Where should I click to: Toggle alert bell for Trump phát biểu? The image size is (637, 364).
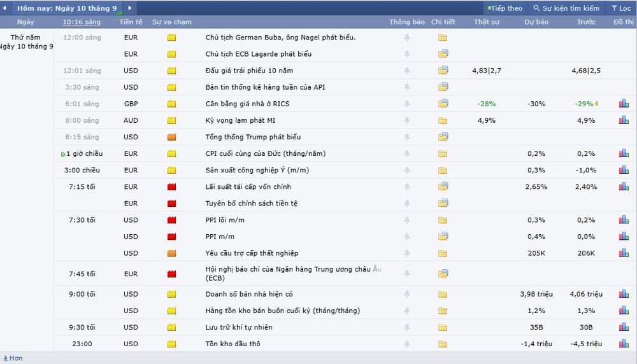[406, 137]
